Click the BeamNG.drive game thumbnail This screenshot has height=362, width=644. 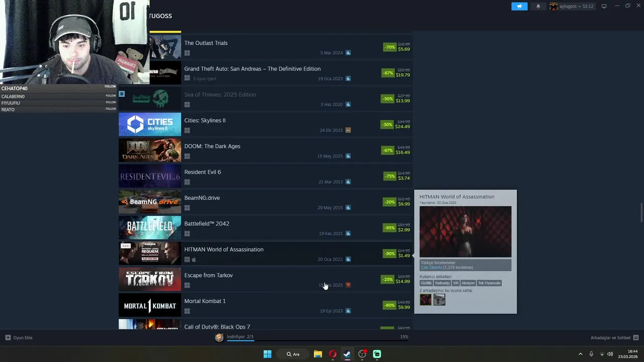149,202
